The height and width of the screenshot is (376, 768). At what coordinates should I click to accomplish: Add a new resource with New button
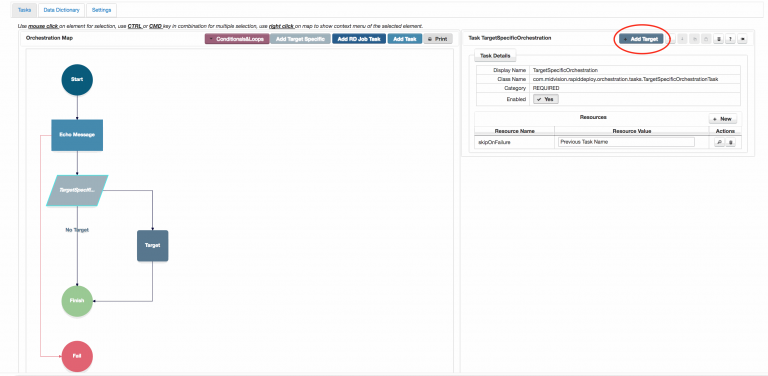(722, 119)
